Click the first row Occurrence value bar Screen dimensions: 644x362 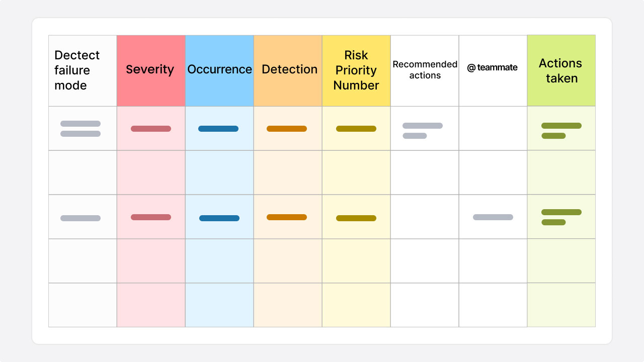coord(218,129)
